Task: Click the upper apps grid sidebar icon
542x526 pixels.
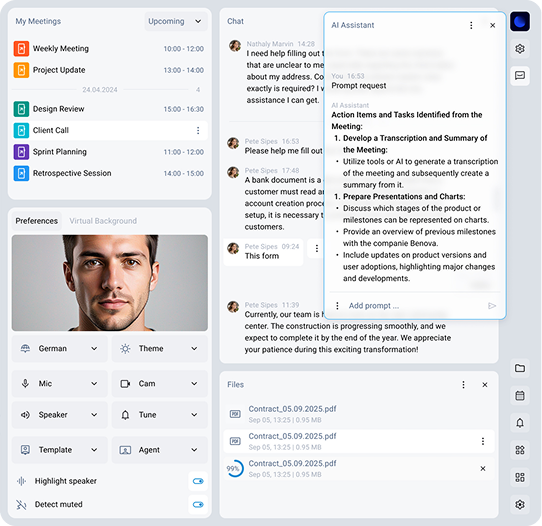Action: [x=520, y=450]
